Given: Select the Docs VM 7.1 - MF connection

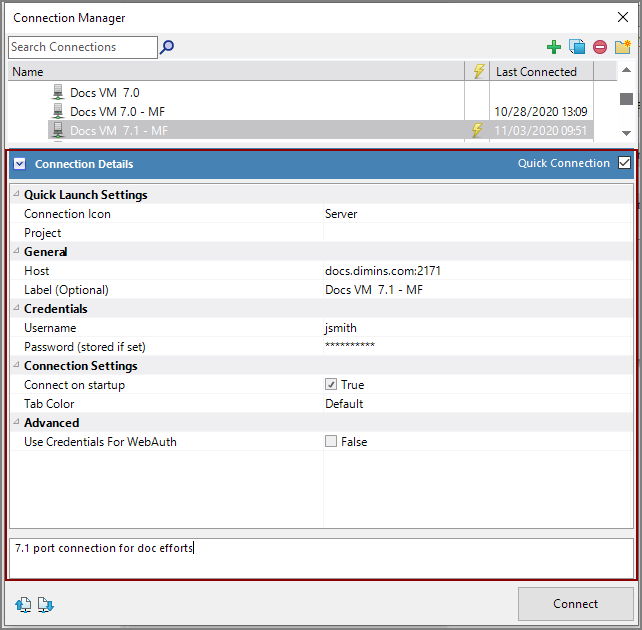Looking at the screenshot, I should click(x=119, y=130).
